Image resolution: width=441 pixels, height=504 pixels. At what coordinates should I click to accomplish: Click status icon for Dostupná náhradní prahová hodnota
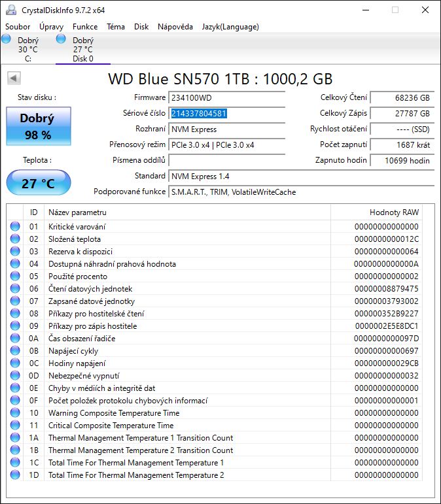(15, 263)
